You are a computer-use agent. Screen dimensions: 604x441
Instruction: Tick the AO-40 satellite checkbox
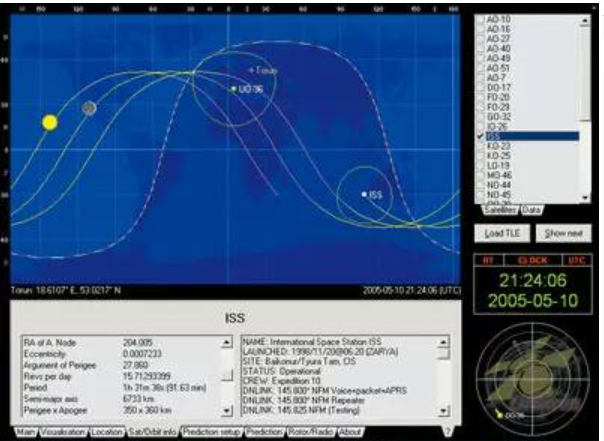pos(480,49)
